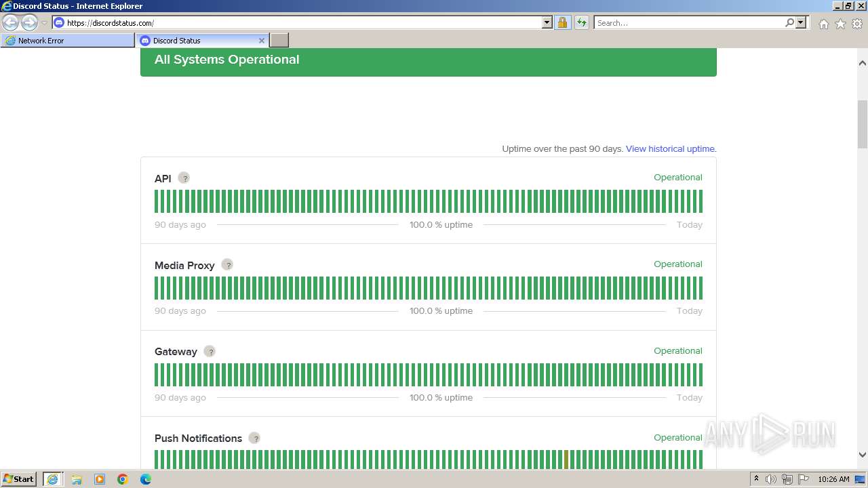
Task: Open File Explorer from the taskbar
Action: click(77, 479)
